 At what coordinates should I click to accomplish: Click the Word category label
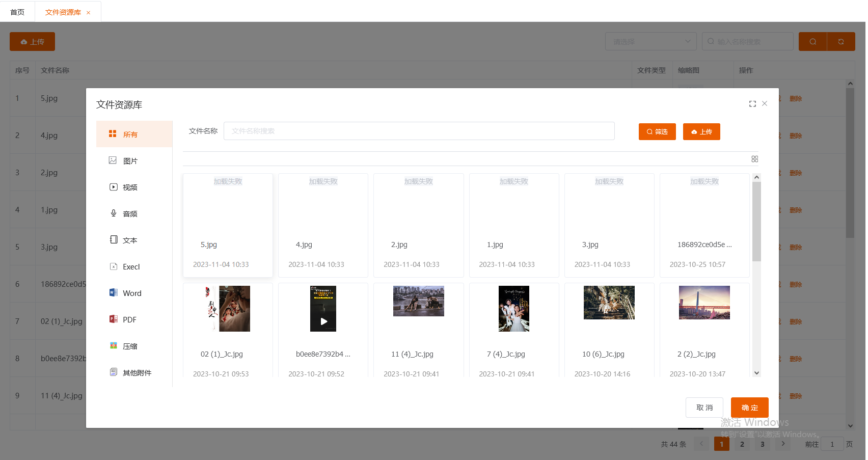(x=132, y=293)
